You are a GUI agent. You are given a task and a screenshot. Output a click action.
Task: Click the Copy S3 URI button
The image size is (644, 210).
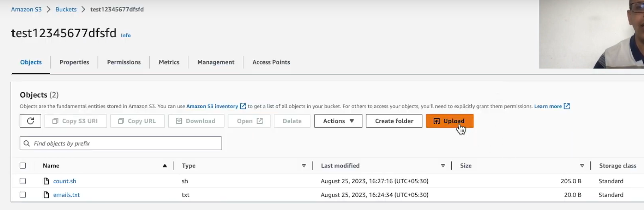(x=75, y=121)
